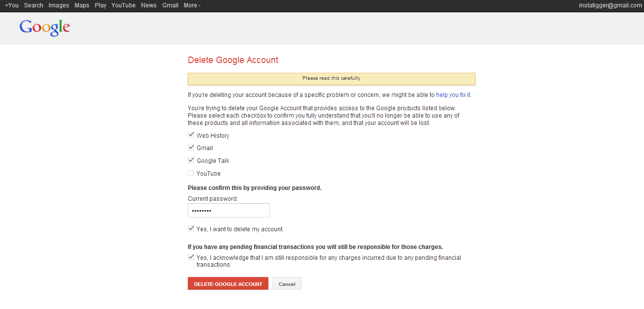Open Play from the top bar

(100, 5)
